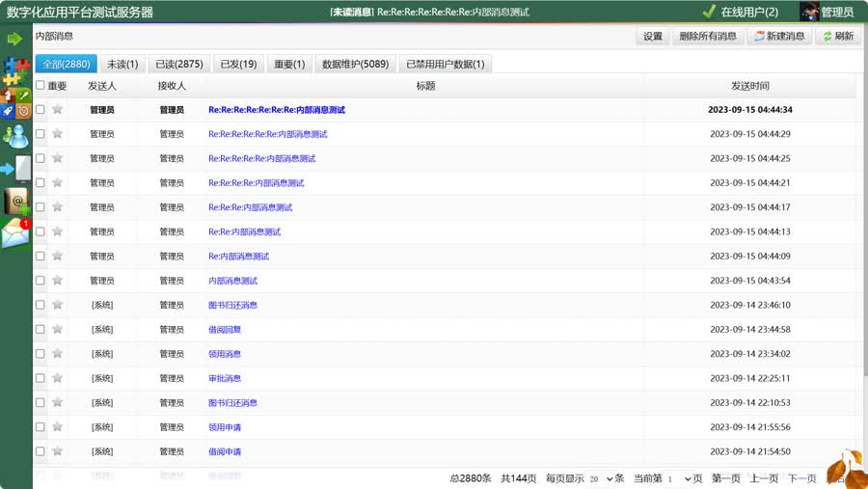Open the mail envelope icon with red badge
868x489 pixels.
pos(15,233)
